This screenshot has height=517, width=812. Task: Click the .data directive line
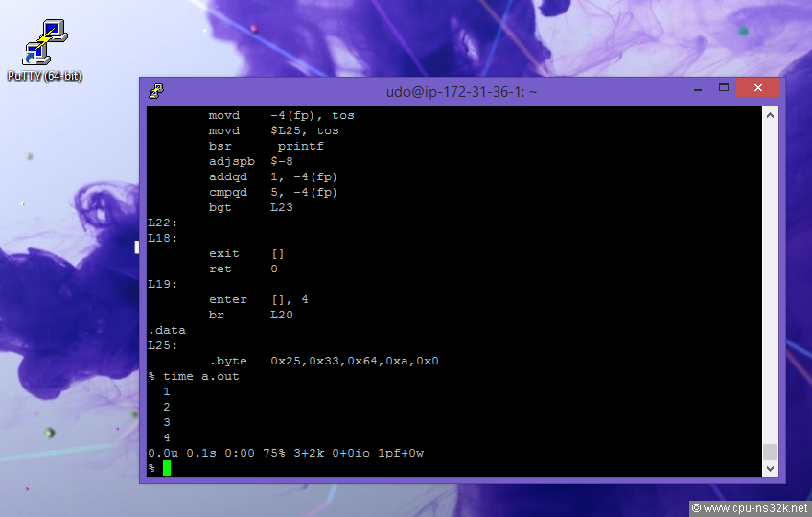167,330
